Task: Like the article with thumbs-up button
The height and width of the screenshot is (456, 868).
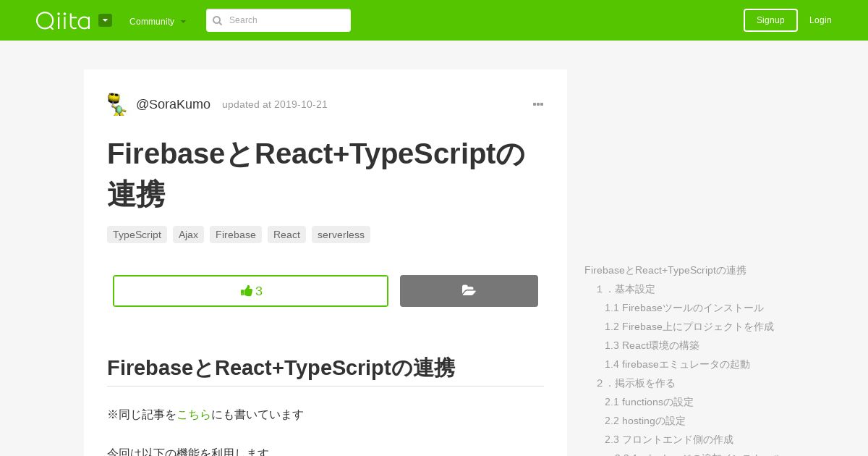Action: point(250,291)
